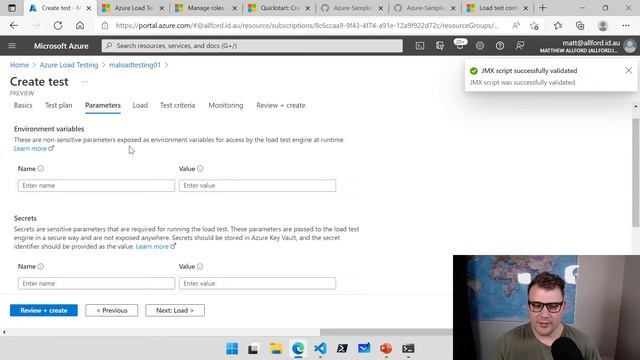The image size is (640, 360).
Task: Open the browser Settings and more menu
Action: pos(626,26)
